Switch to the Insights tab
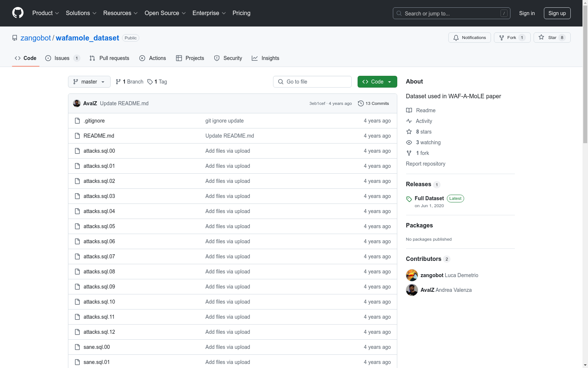 pos(265,58)
